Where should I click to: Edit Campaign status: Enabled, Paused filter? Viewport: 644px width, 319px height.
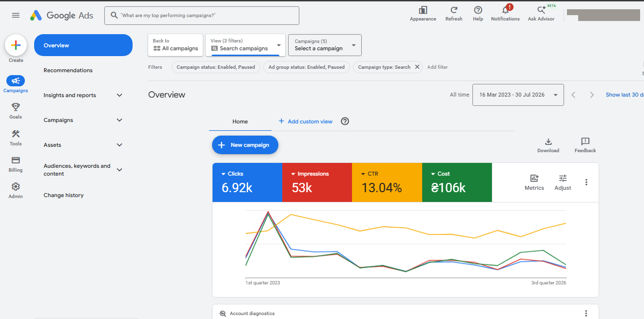215,67
